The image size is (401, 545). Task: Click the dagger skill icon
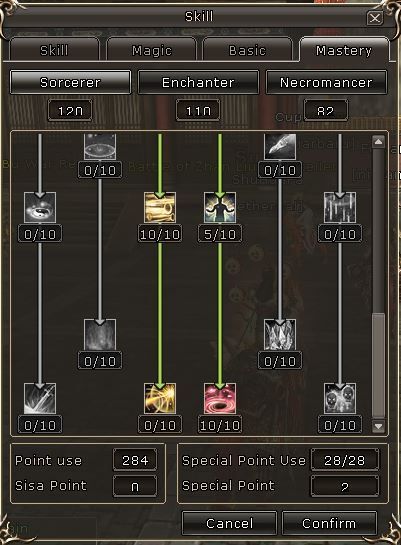[x=280, y=147]
